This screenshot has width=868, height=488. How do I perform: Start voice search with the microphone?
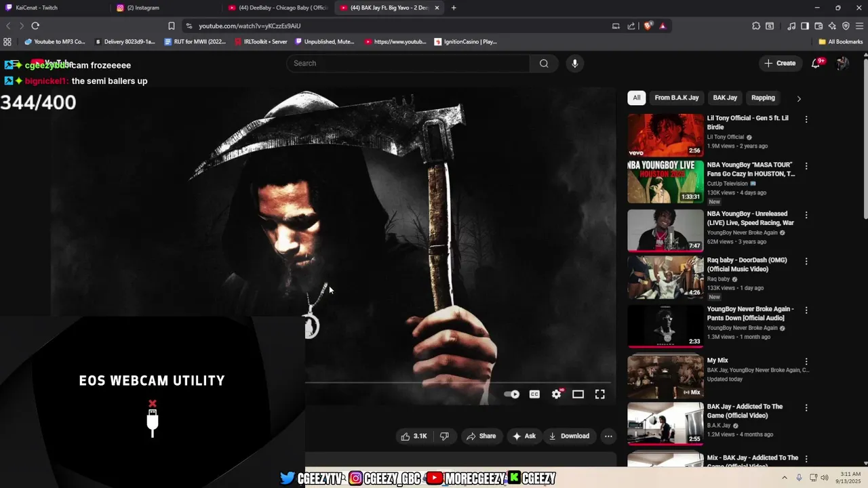coord(575,63)
